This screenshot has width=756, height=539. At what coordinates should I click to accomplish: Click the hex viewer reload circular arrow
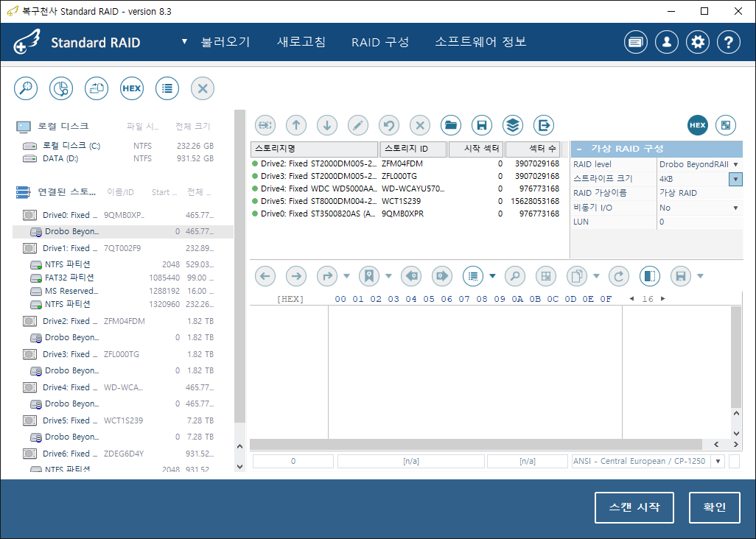619,276
